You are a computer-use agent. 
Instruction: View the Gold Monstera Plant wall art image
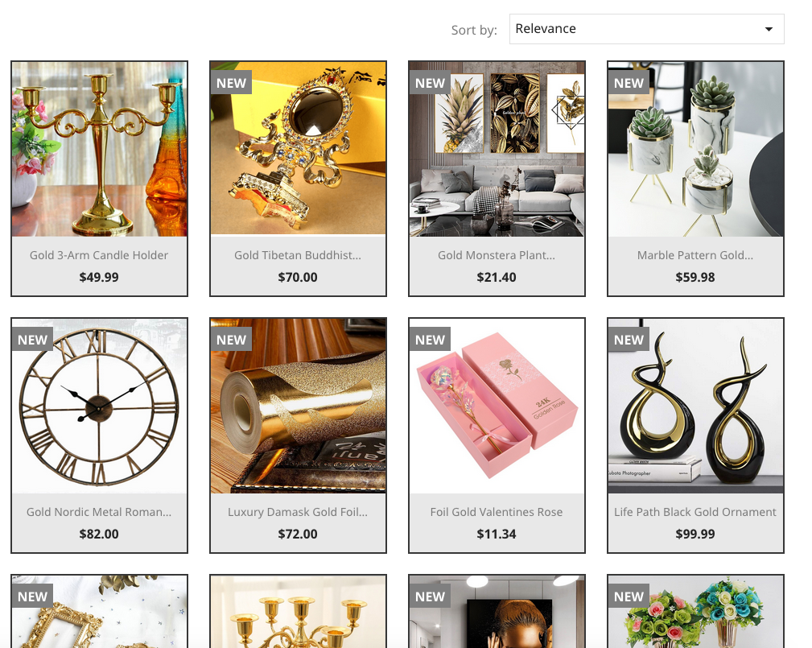pos(497,149)
